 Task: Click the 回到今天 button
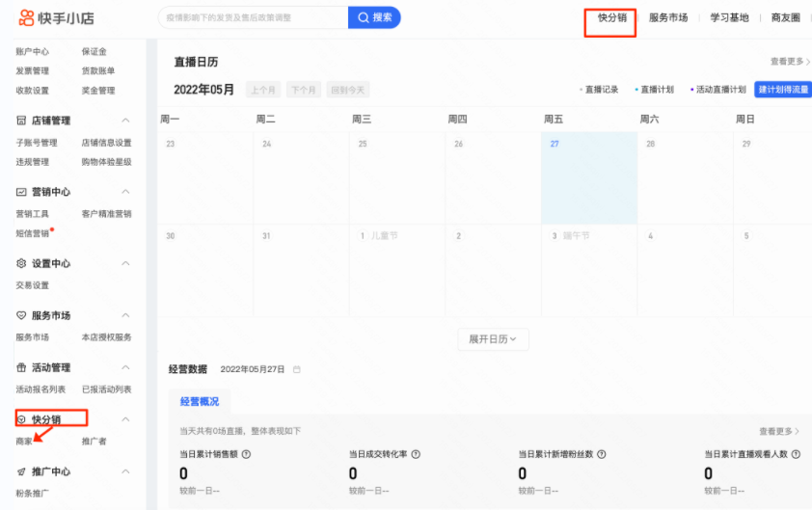[x=347, y=90]
